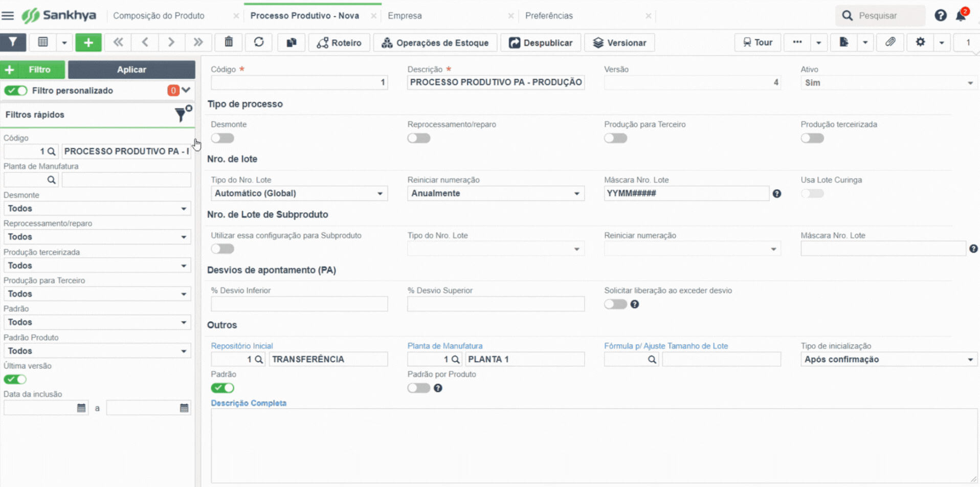Switch to the Preferências tab
The height and width of the screenshot is (487, 980).
(549, 16)
